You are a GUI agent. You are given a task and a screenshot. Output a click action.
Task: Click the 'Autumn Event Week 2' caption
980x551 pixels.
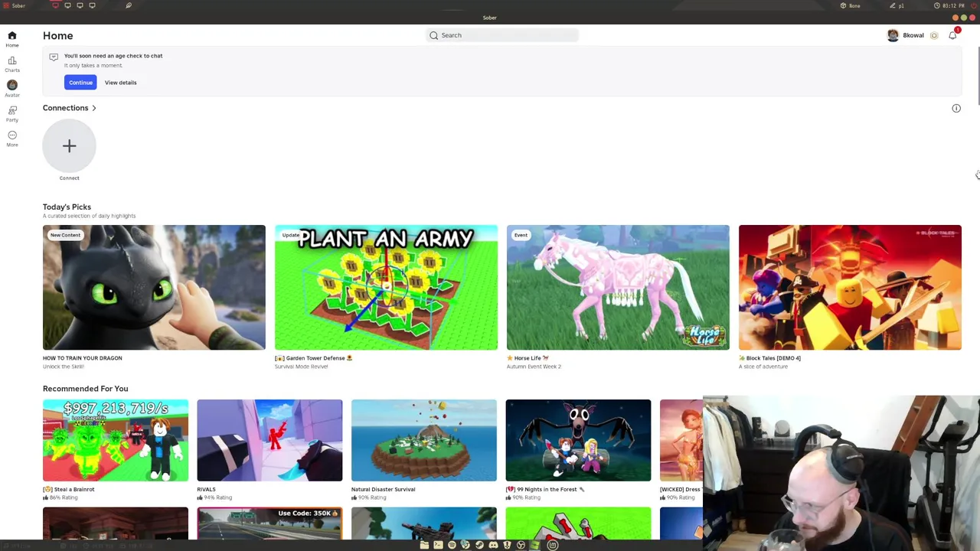click(534, 367)
